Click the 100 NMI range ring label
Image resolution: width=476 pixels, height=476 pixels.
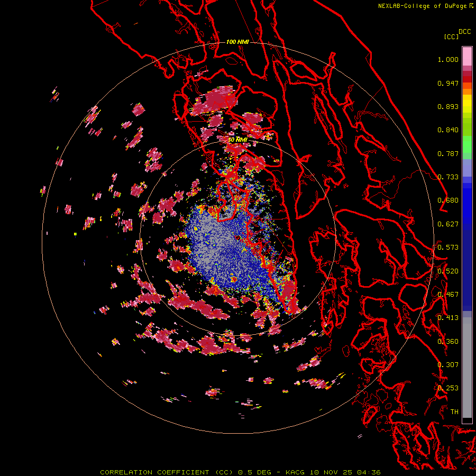pyautogui.click(x=237, y=42)
